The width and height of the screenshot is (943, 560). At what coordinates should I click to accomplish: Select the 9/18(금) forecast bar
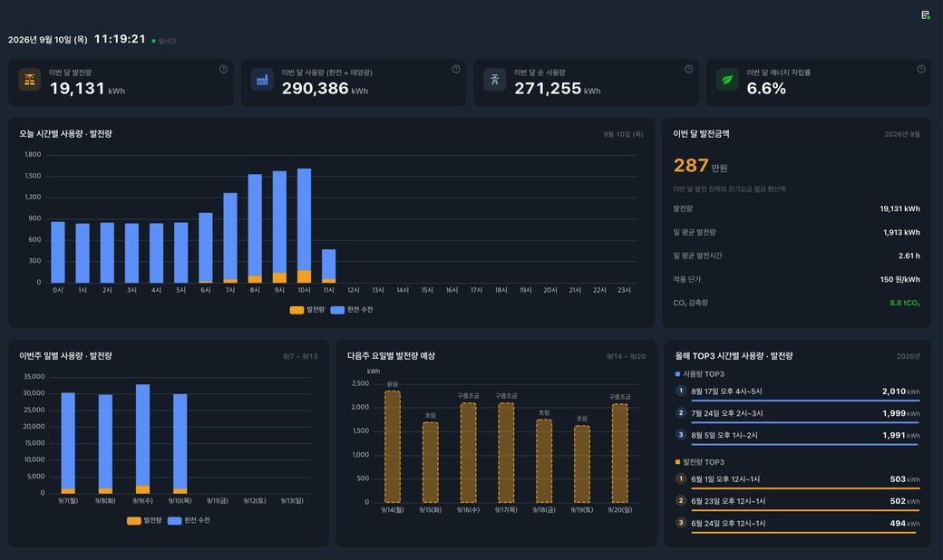pos(544,461)
